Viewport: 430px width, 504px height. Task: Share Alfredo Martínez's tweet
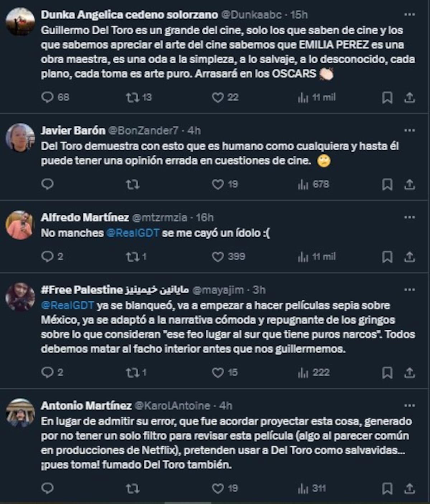[410, 257]
